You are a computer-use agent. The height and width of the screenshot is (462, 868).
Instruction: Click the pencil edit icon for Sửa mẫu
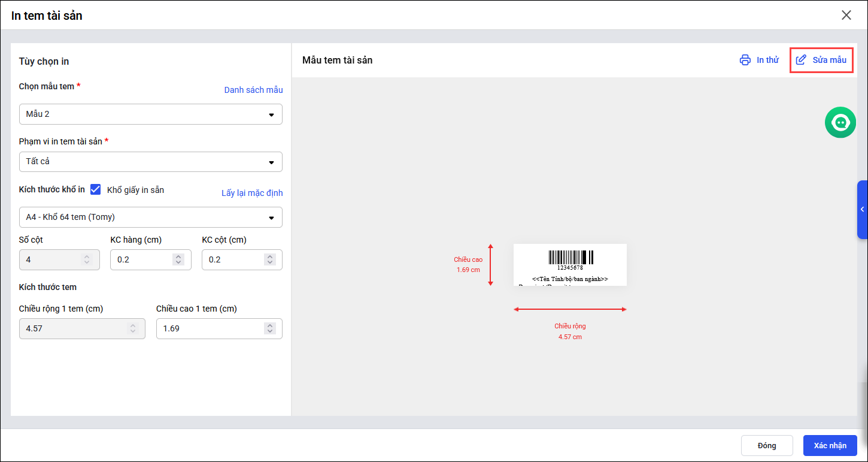tap(801, 60)
